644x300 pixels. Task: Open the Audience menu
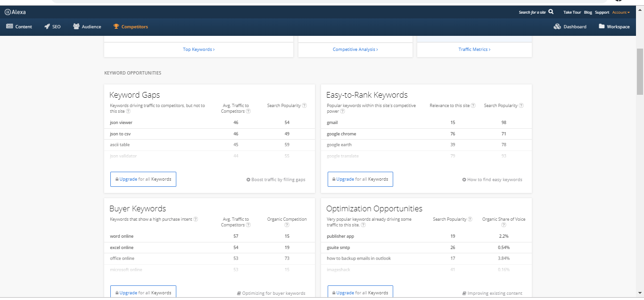tap(87, 27)
